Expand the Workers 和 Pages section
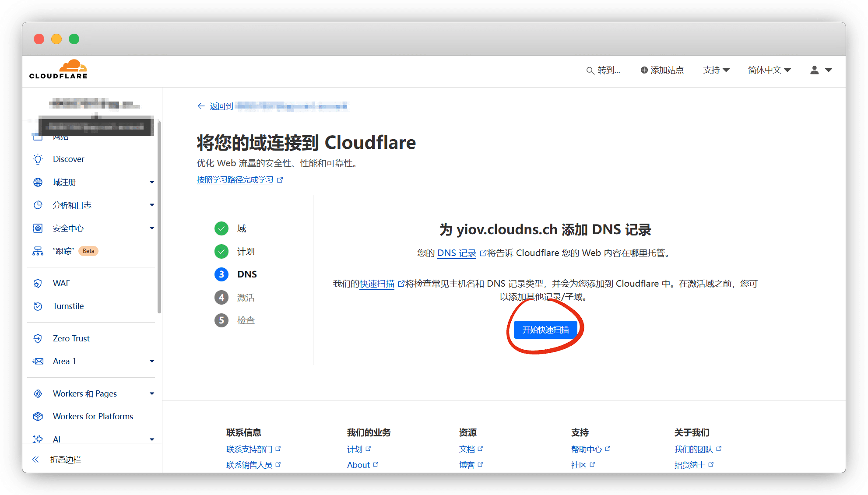 (151, 393)
